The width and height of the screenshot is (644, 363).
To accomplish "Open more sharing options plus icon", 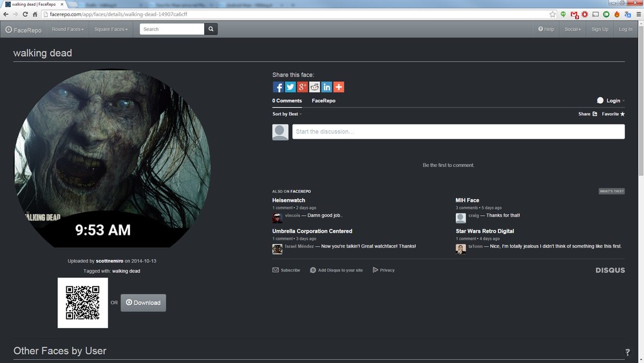I will (339, 87).
